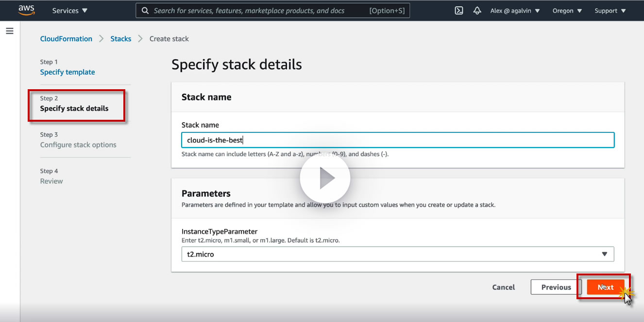Expand the Support menu
Viewport: 644px width, 322px height.
point(610,11)
